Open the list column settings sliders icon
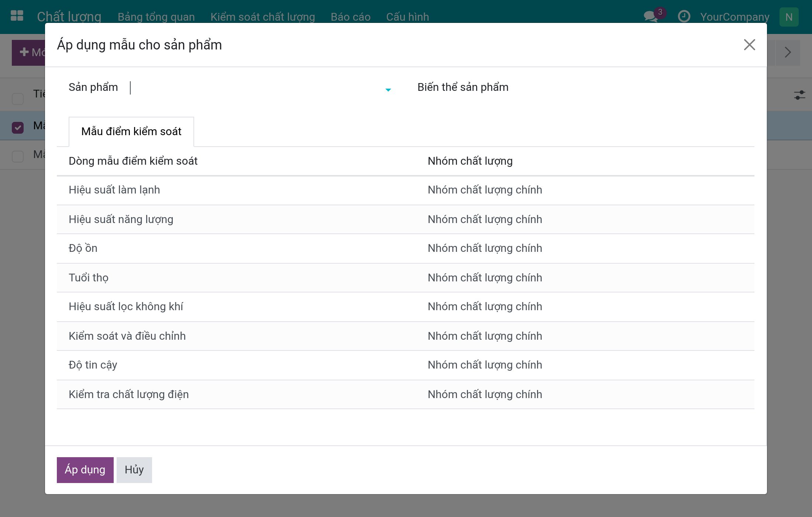 click(x=799, y=95)
